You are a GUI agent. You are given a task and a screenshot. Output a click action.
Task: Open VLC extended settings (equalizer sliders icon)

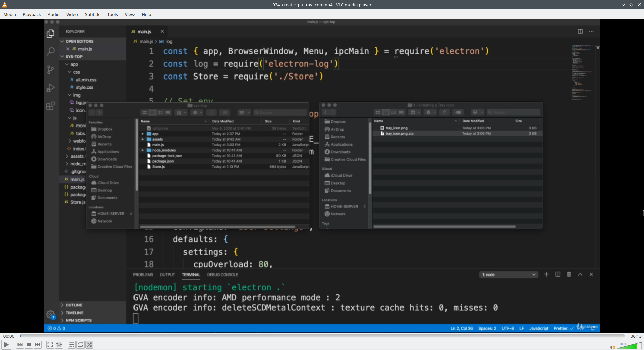point(59,345)
